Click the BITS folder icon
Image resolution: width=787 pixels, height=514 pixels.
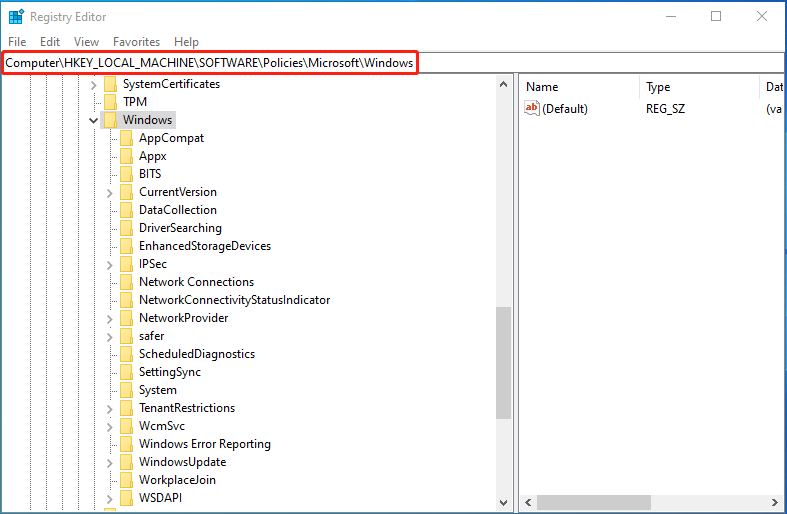click(126, 174)
